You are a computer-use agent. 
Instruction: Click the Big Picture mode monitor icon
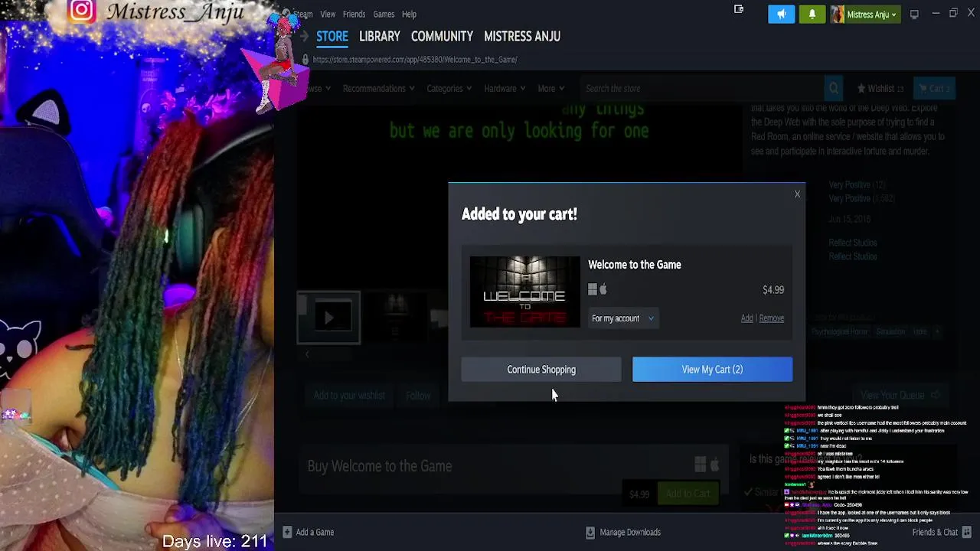914,15
